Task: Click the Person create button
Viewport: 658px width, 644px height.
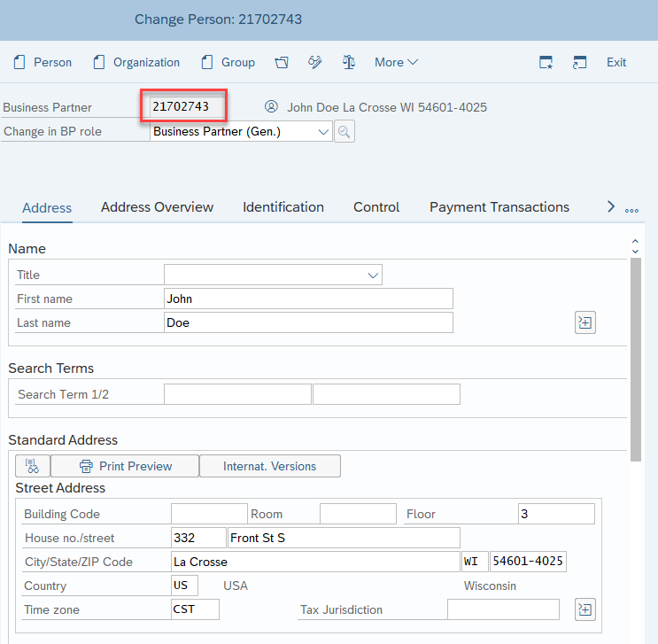Action: (43, 62)
